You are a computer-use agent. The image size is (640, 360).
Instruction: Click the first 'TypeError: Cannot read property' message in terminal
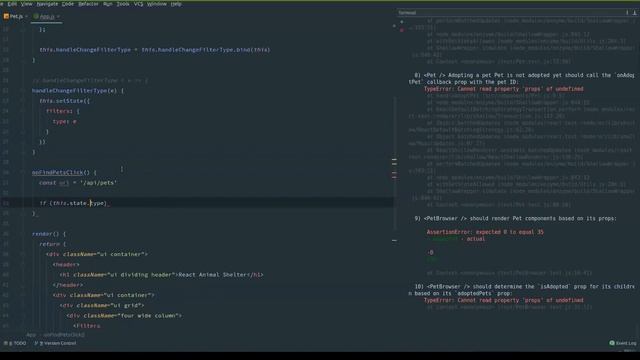coord(504,89)
